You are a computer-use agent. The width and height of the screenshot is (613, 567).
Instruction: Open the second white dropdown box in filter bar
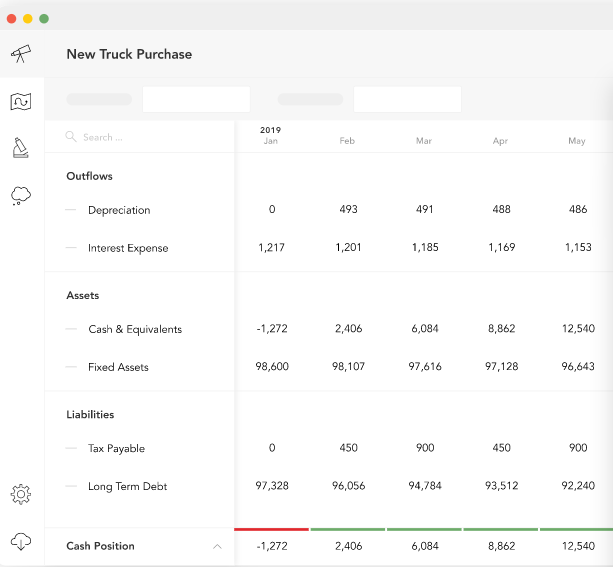click(x=407, y=99)
